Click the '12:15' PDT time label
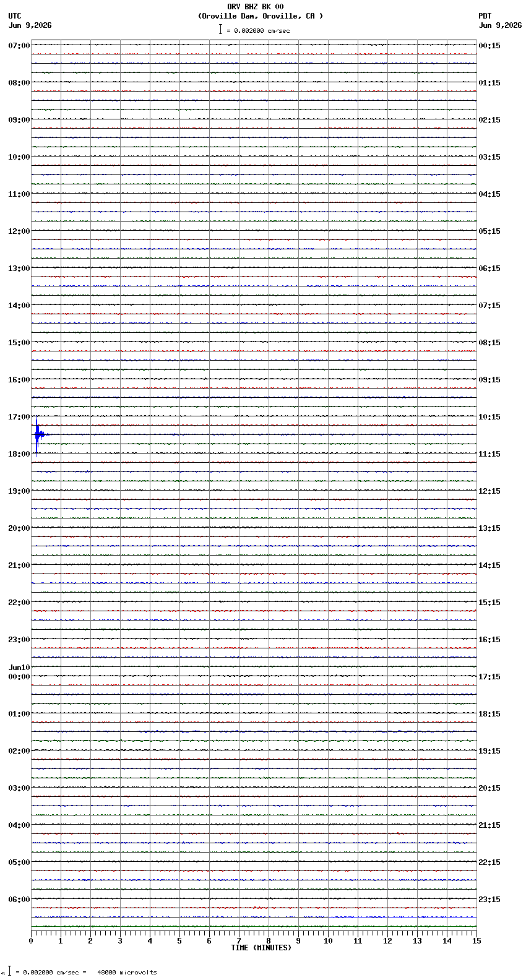Screen dimensions: 526x980 tap(489, 491)
